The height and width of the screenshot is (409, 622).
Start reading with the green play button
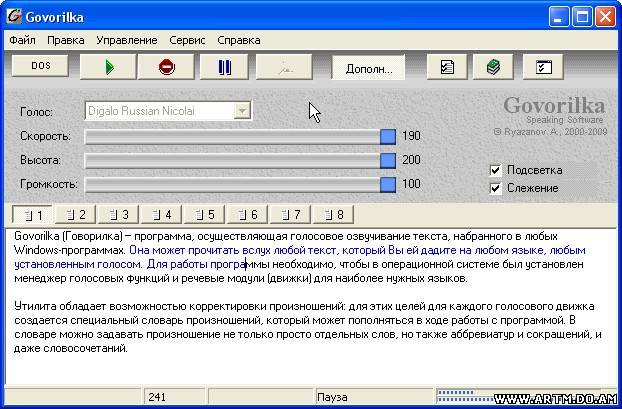pyautogui.click(x=108, y=67)
